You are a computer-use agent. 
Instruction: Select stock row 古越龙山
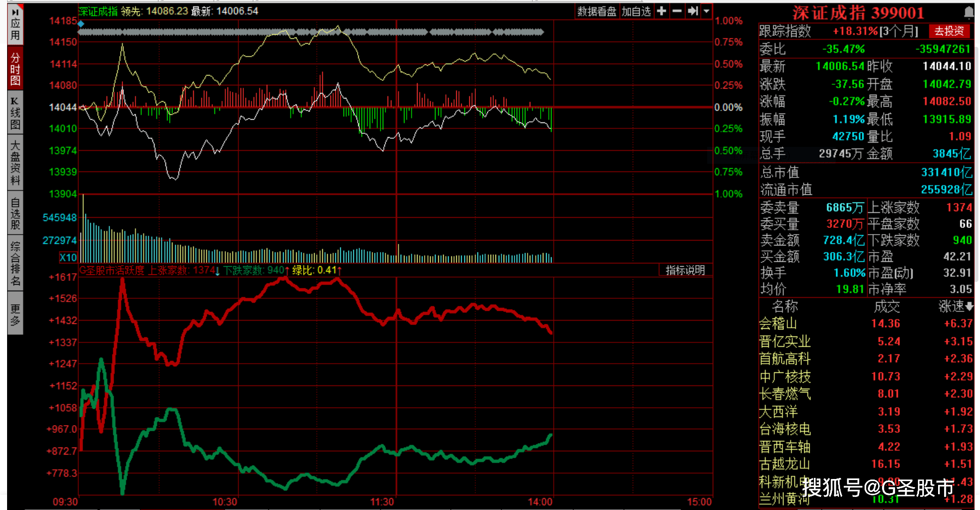pyautogui.click(x=866, y=464)
